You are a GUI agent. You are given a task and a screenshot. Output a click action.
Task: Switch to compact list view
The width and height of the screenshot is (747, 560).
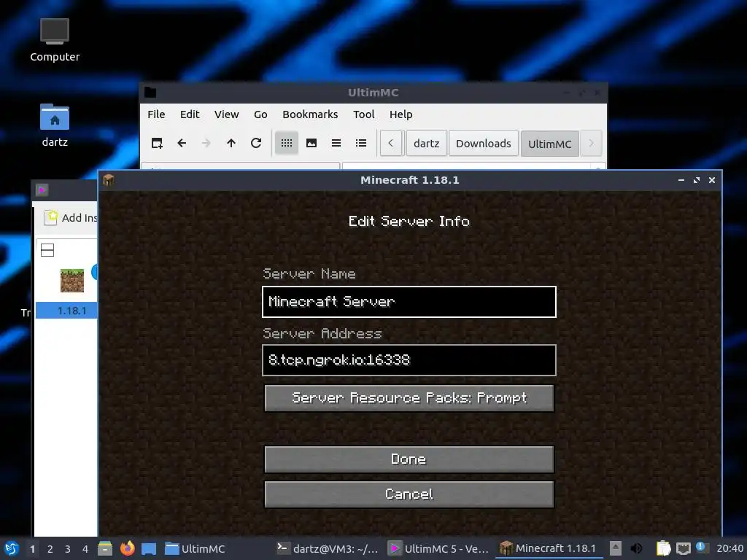[x=336, y=143]
